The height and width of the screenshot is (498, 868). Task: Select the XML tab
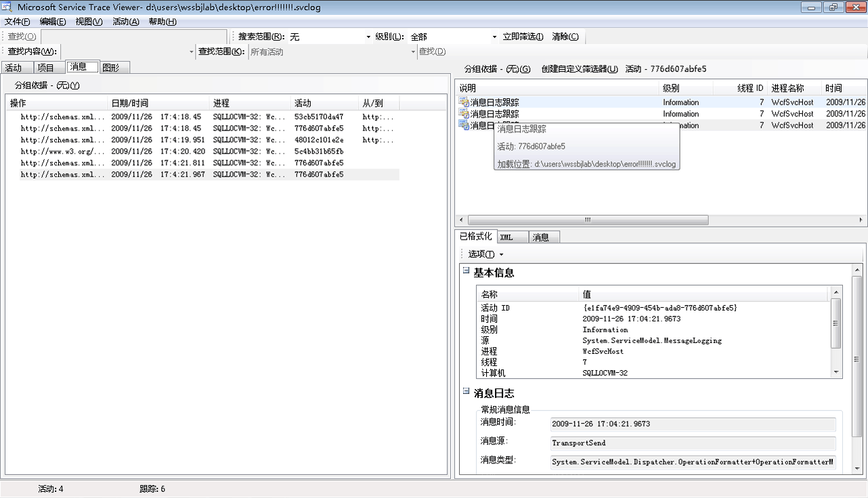[513, 237]
